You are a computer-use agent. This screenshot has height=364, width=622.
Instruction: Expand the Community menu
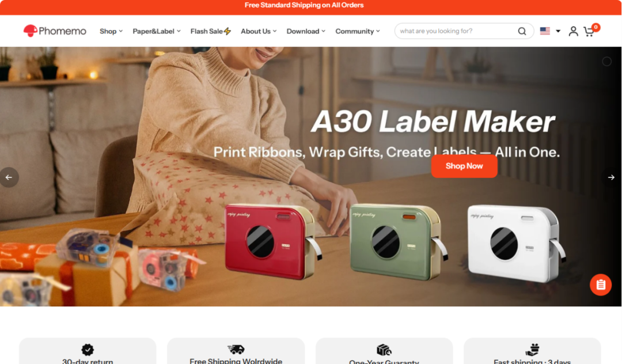coord(358,31)
